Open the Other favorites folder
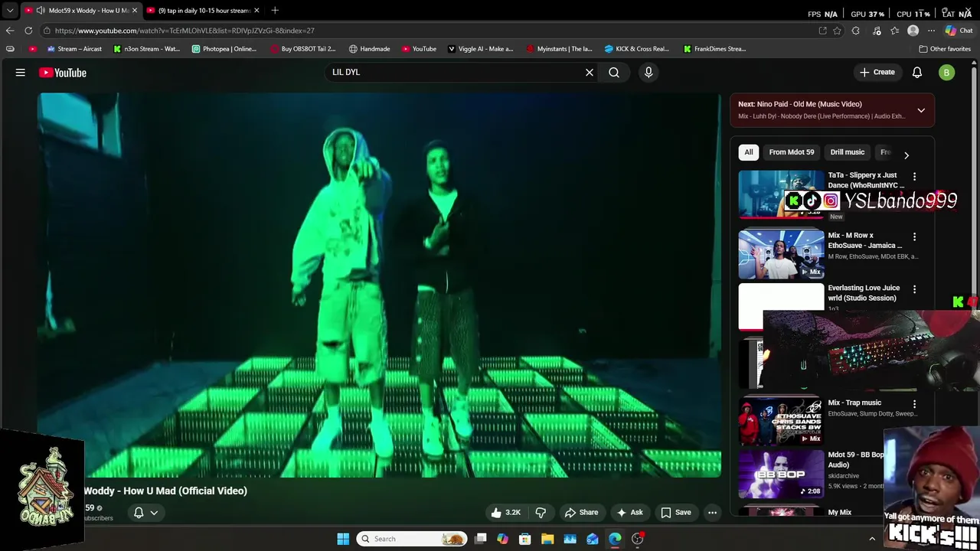 click(x=945, y=49)
